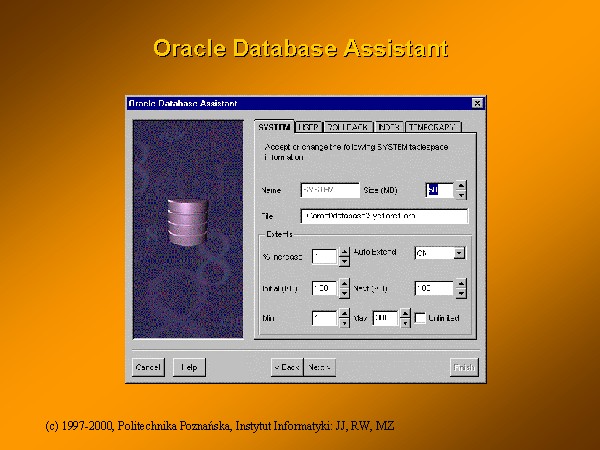Click the Initial extent value field

point(324,288)
